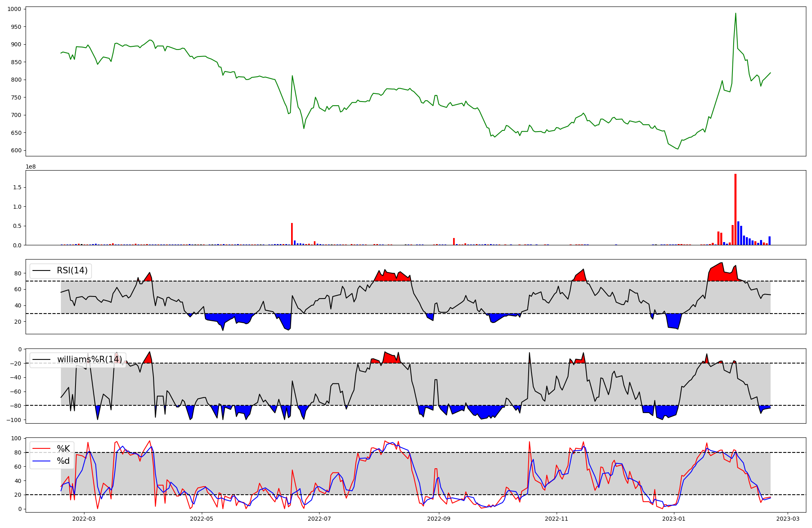Click the red %K line swatch in legend
812x528 pixels.
point(41,449)
